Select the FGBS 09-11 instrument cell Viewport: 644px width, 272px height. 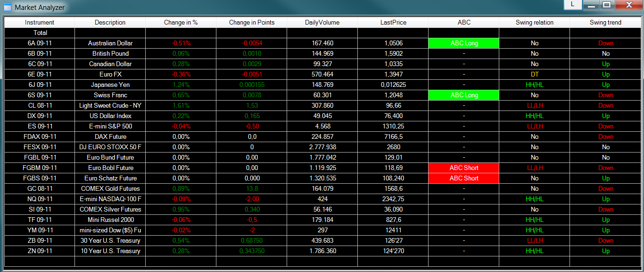[x=40, y=178]
